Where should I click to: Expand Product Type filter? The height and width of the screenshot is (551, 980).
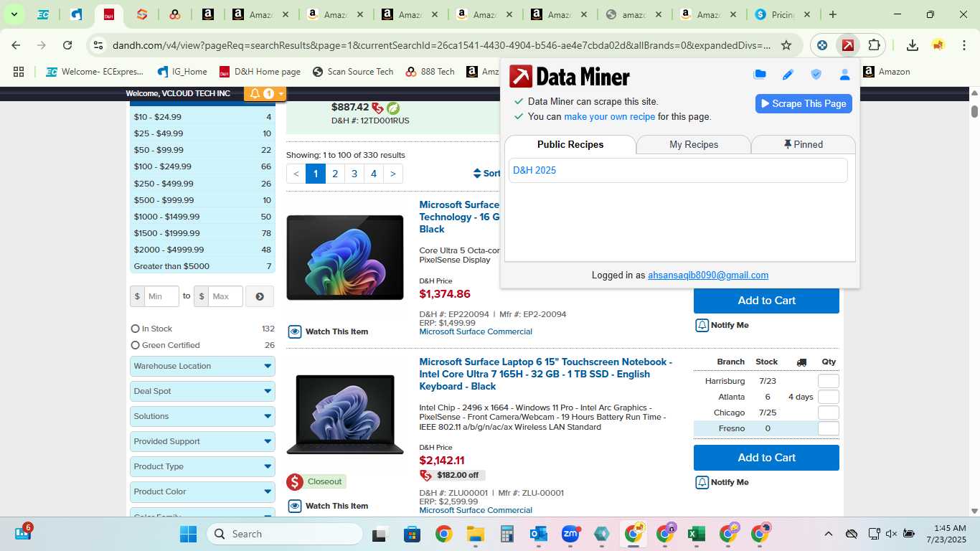[x=202, y=466]
